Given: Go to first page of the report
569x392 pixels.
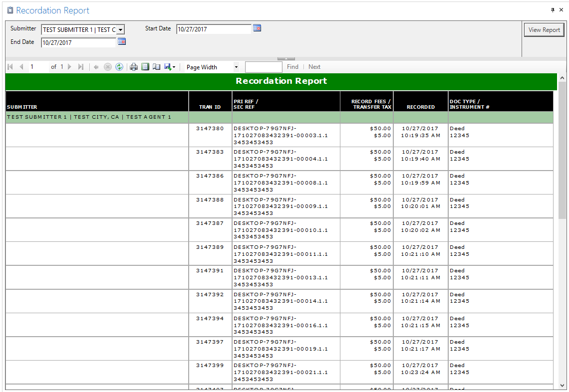Looking at the screenshot, I should point(10,67).
